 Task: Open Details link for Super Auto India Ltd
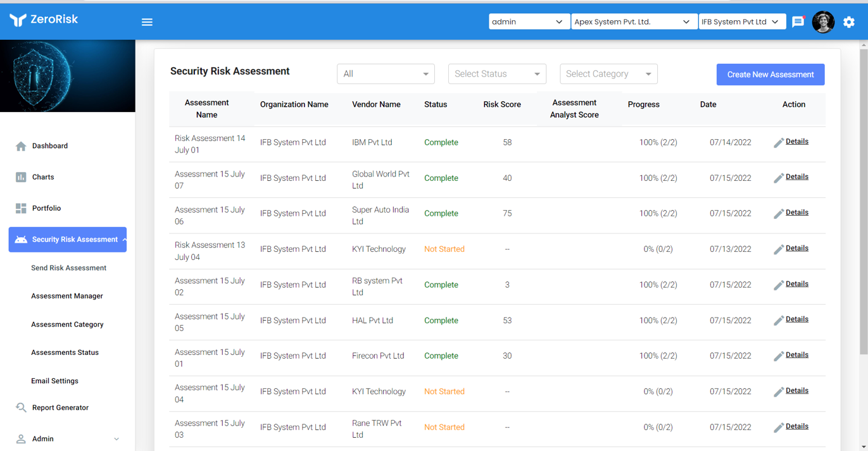pyautogui.click(x=797, y=213)
